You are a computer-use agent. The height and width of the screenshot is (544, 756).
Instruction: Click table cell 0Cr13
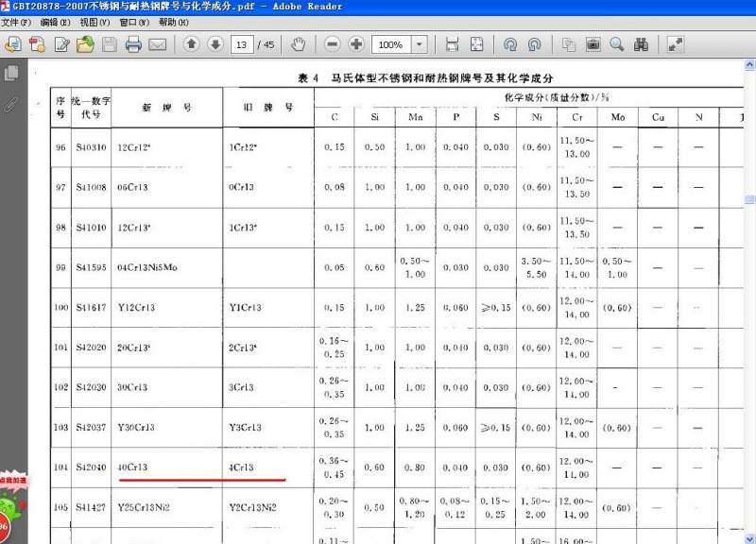pyautogui.click(x=241, y=187)
